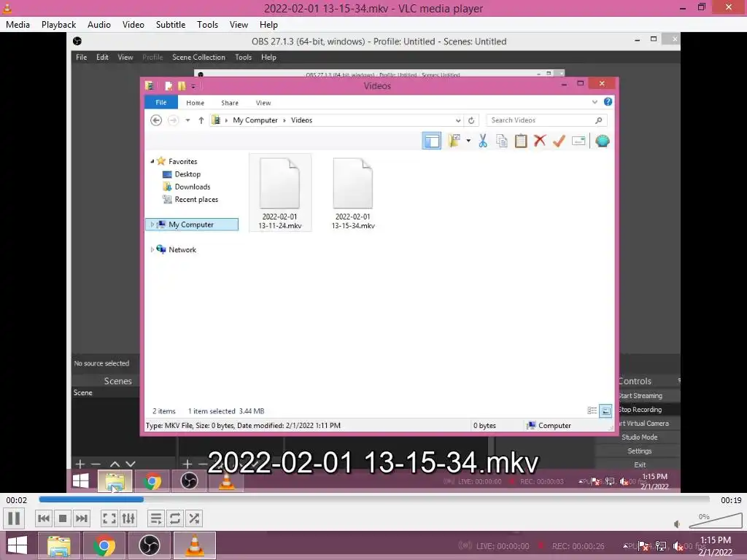Click the Copy icon in the Videos window toolbar
747x560 pixels.
tap(502, 141)
